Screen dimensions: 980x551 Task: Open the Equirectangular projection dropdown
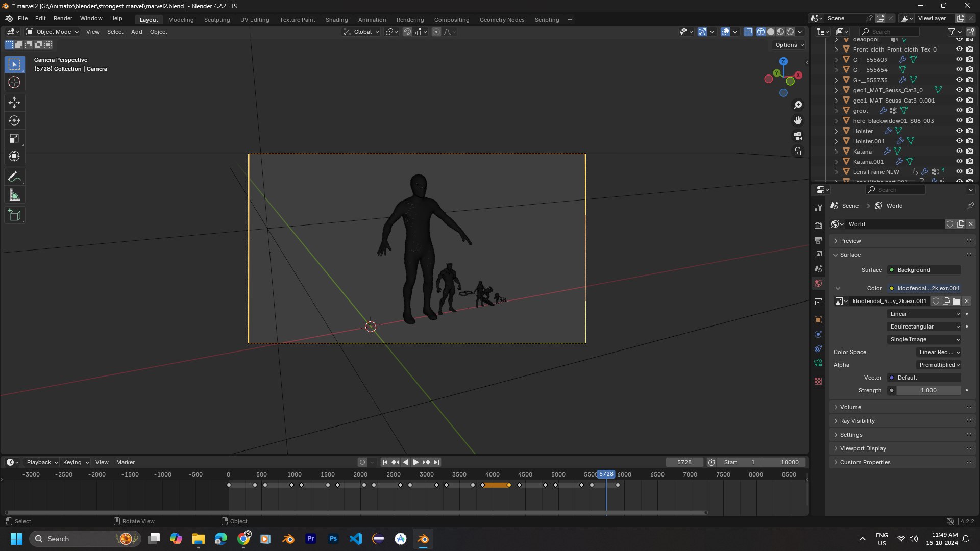coord(924,327)
